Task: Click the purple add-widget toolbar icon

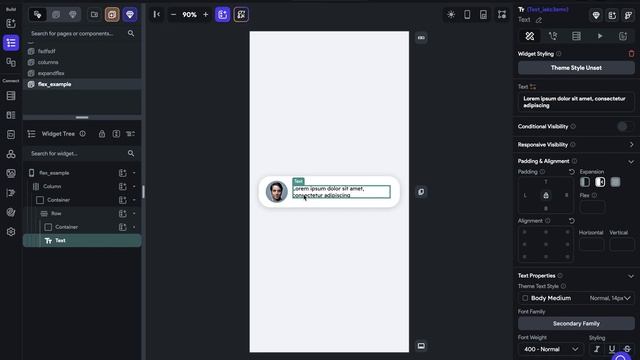Action: pyautogui.click(x=222, y=14)
